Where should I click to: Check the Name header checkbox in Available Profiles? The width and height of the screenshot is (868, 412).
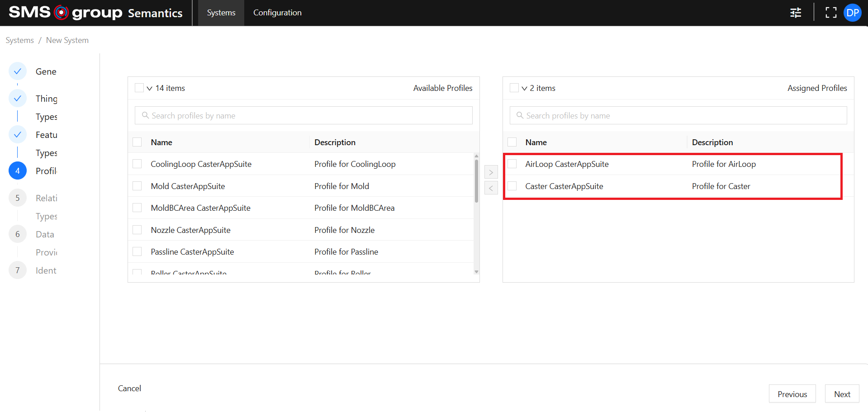pyautogui.click(x=137, y=142)
